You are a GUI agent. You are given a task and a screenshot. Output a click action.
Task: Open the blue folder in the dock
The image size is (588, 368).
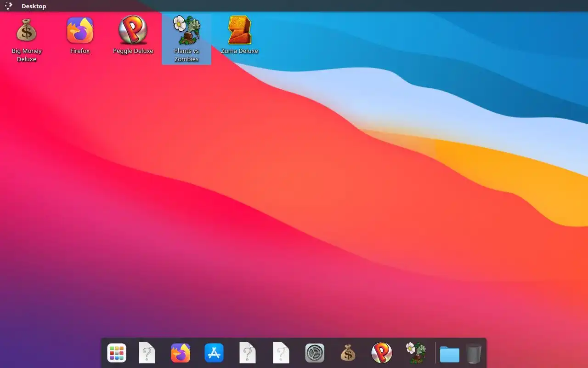click(450, 354)
